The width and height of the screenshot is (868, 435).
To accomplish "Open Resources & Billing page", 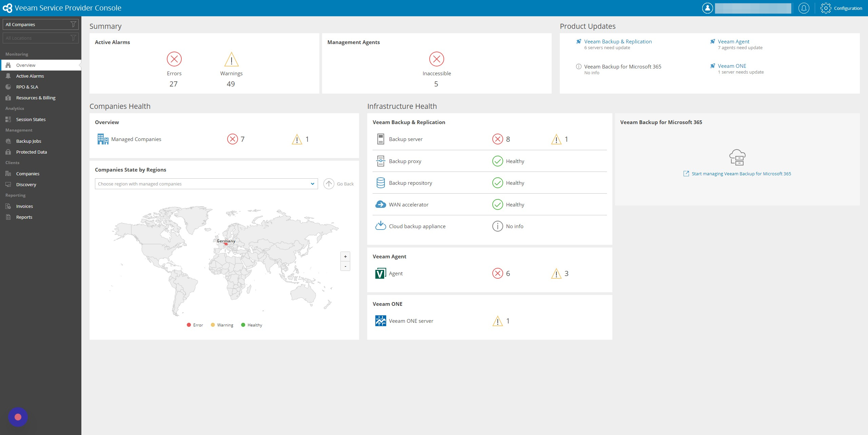I will tap(41, 98).
